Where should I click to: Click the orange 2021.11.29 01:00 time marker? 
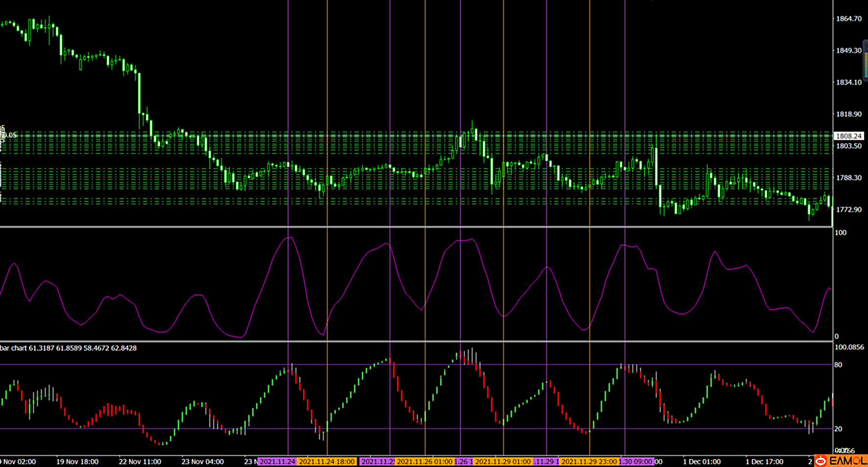503,462
